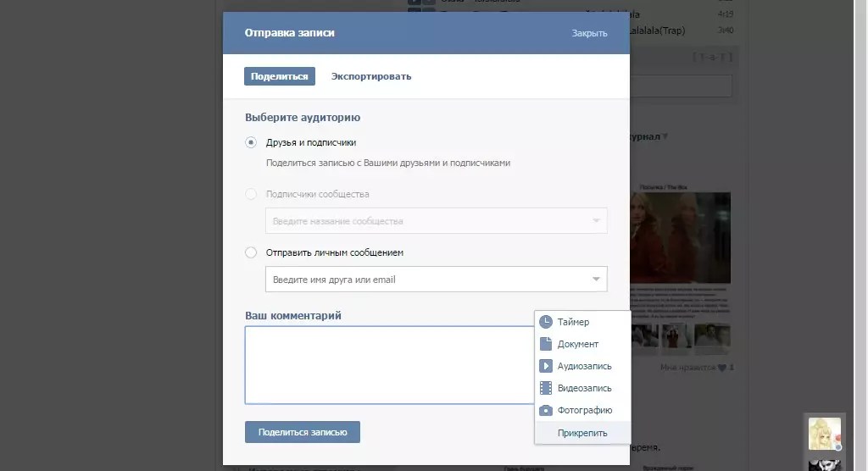
Task: Click into the Ваш комментарий text area
Action: pyautogui.click(x=390, y=365)
